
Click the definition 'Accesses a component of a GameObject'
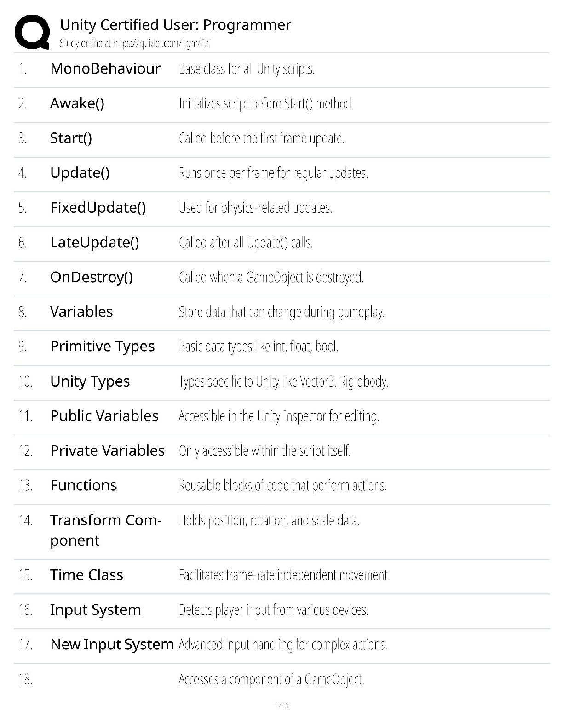[271, 679]
